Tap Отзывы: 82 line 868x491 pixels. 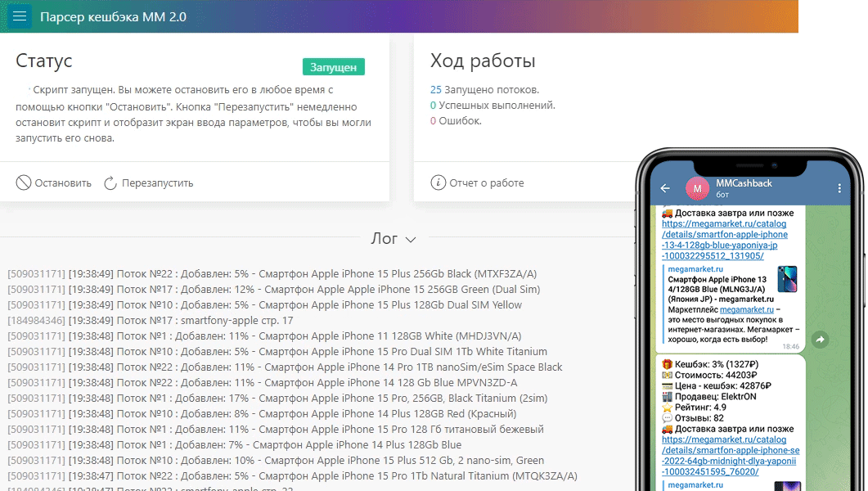pos(692,418)
